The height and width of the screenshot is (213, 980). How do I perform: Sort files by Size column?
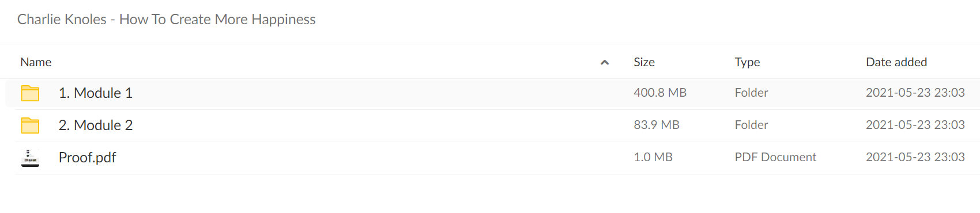pos(644,62)
